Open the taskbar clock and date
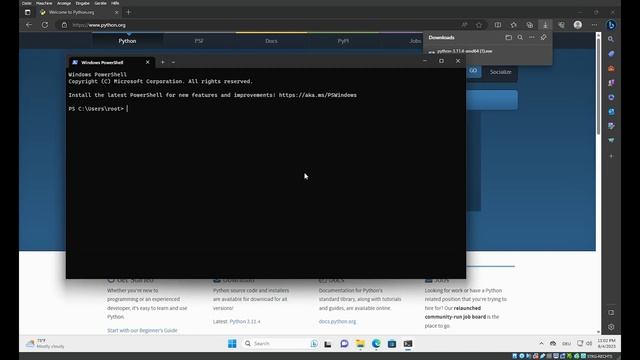 point(606,343)
